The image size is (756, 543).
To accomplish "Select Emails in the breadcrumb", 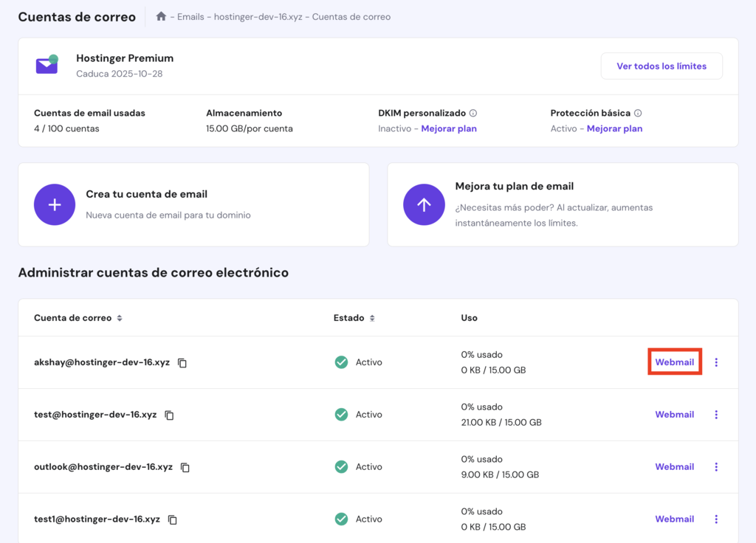I will coord(190,16).
